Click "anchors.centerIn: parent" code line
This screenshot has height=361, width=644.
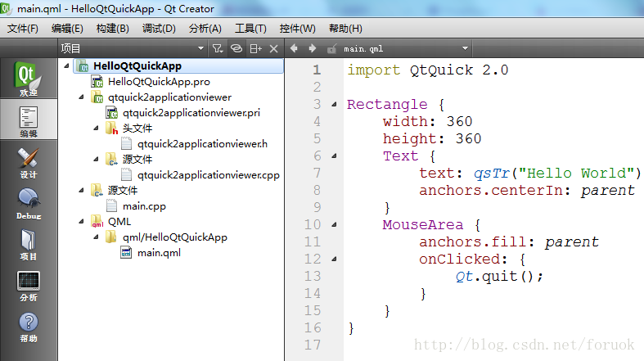tap(527, 191)
